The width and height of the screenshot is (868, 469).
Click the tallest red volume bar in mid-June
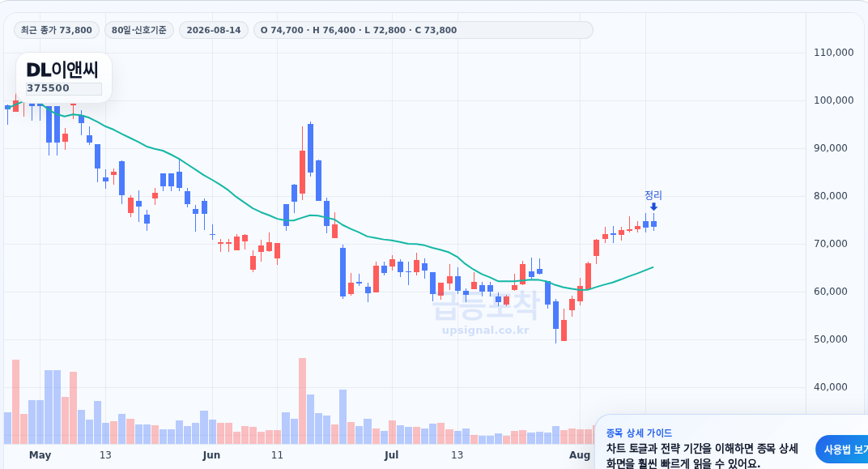[302, 401]
